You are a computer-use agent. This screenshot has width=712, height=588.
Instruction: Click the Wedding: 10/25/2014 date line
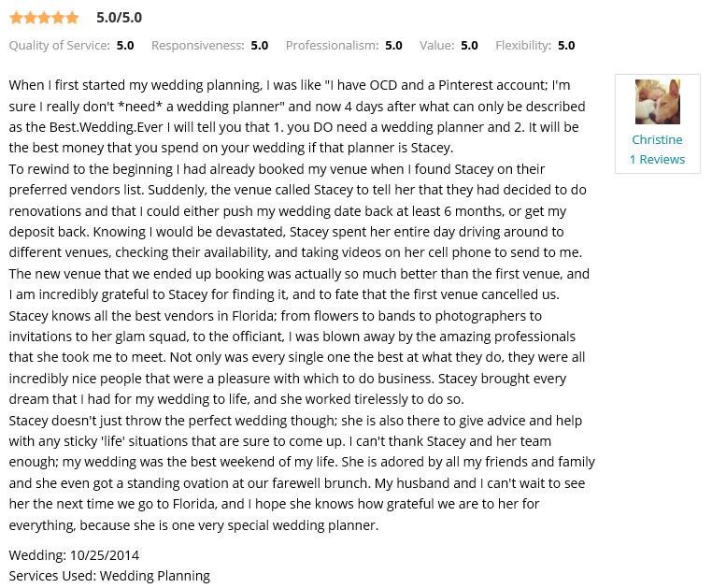click(74, 555)
